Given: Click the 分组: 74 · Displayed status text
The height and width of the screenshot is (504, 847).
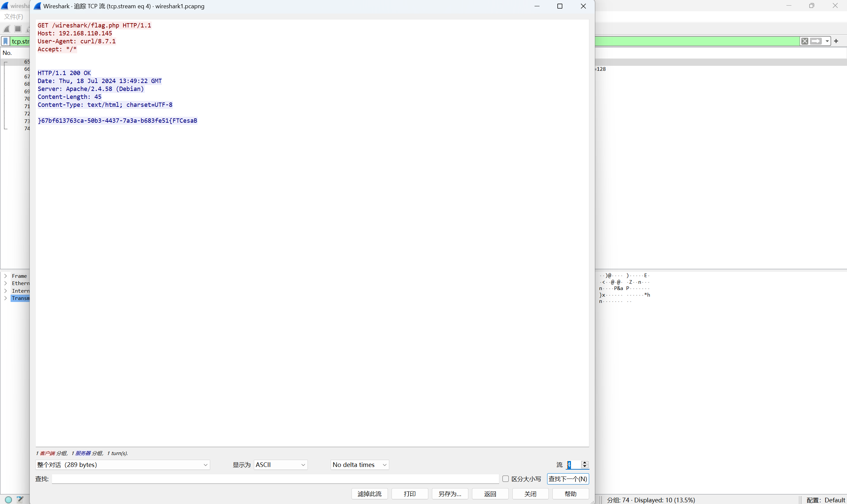Looking at the screenshot, I should click(x=651, y=500).
